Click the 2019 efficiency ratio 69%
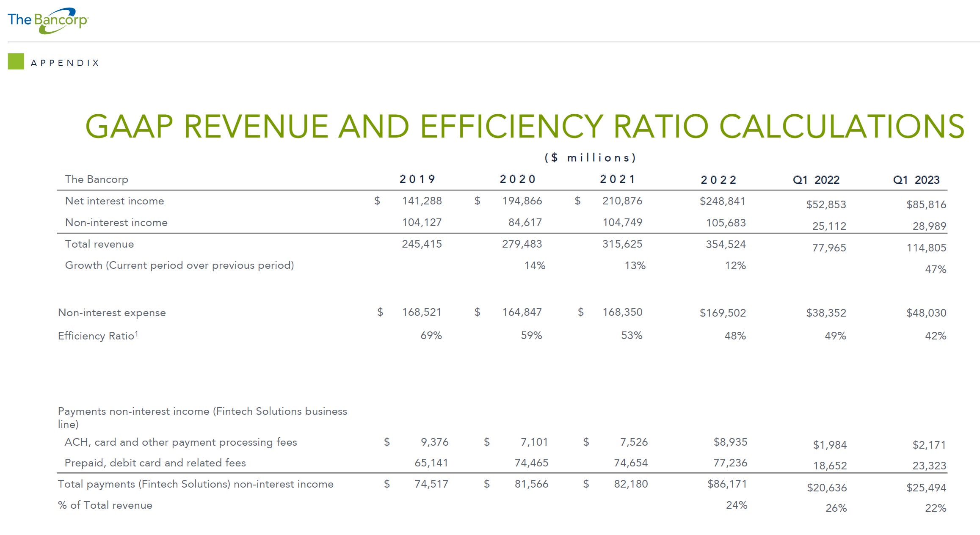The image size is (980, 535). (x=431, y=335)
